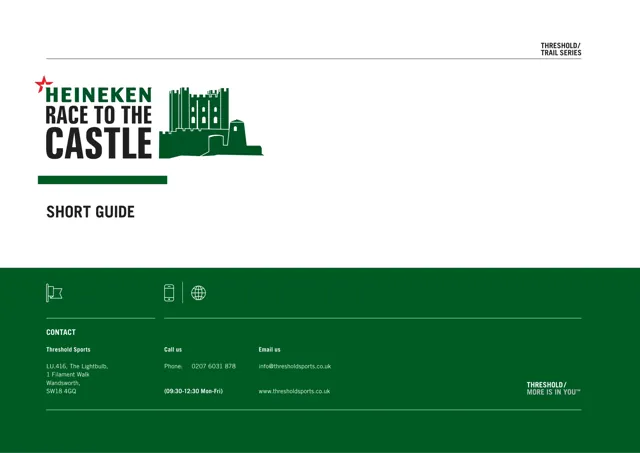Click the THRESHOLD/ TRAIL SERIES header label
The width and height of the screenshot is (640, 453).
point(561,49)
